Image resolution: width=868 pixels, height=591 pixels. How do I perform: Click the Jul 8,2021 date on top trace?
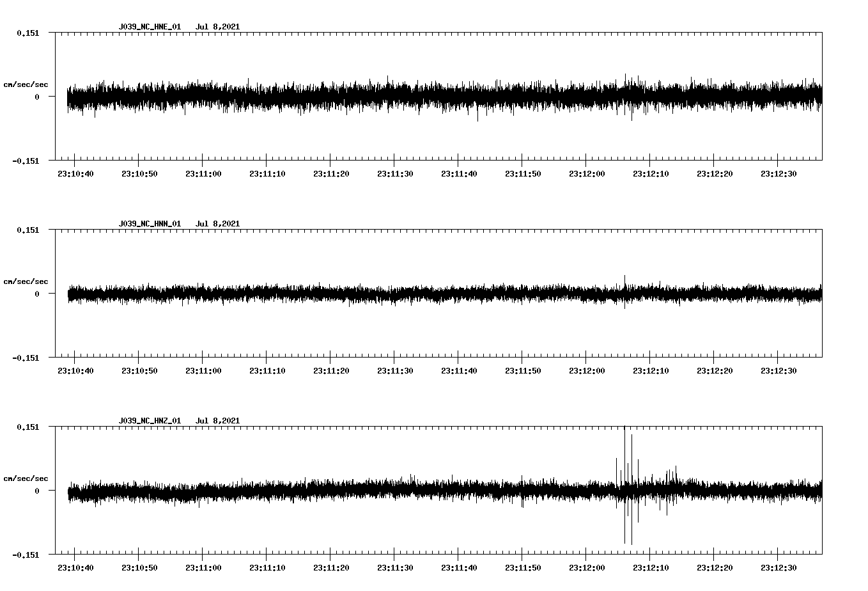[x=218, y=27]
